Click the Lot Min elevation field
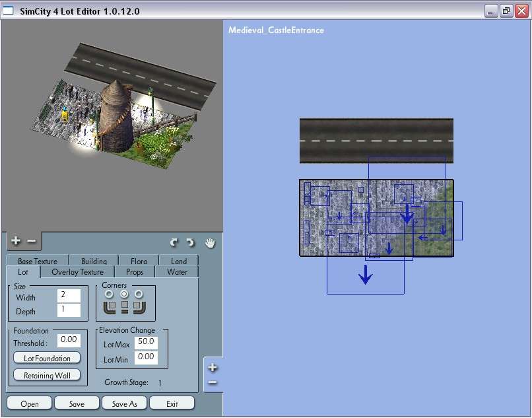Screen dimensions: 532x418 click(146, 357)
